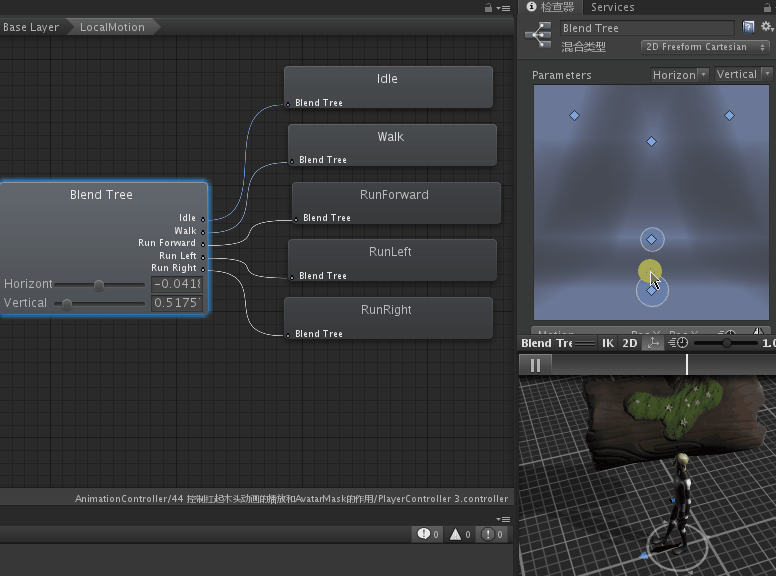Viewport: 776px width, 576px height.
Task: Click the Blend Tree icon in Inspector header
Action: click(538, 35)
